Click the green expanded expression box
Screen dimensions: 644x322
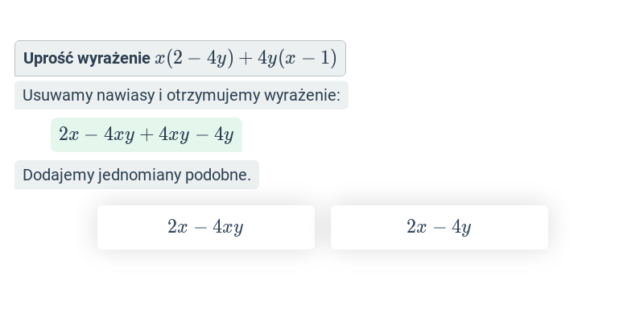point(147,134)
